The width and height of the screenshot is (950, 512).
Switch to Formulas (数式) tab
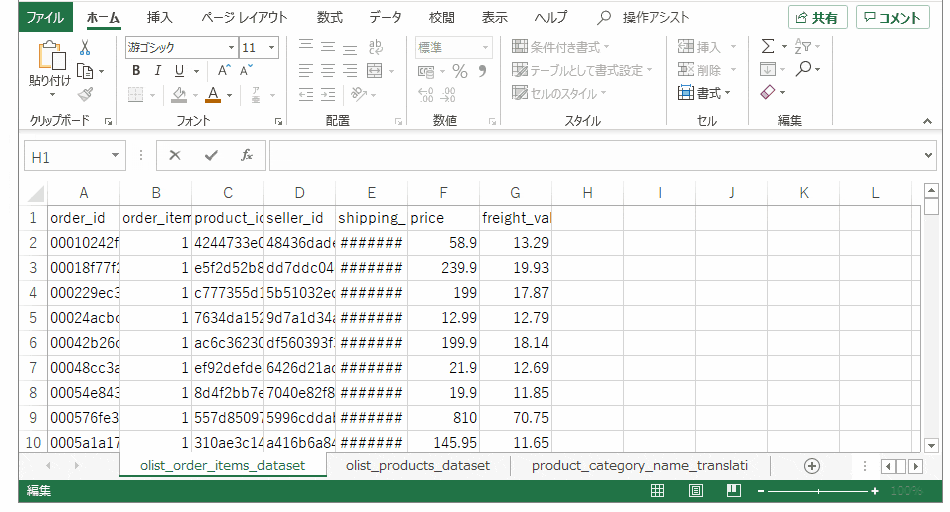coord(330,18)
